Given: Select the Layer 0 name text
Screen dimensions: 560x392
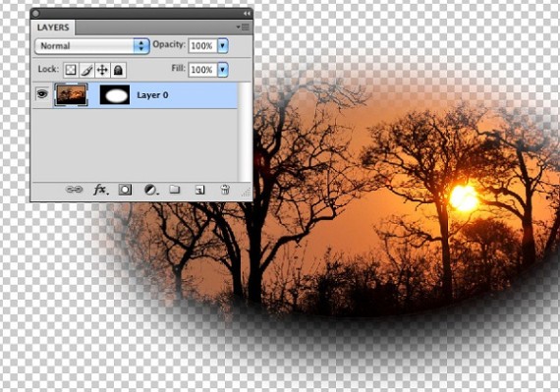Looking at the screenshot, I should (152, 95).
